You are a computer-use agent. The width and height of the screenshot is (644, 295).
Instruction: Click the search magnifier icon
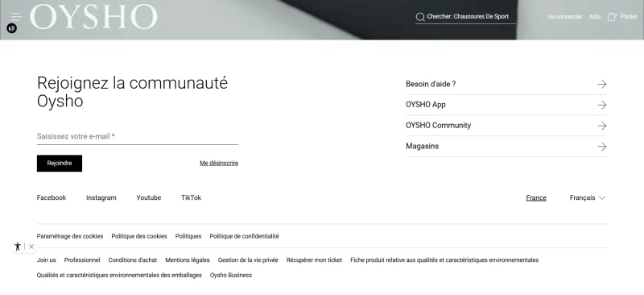419,17
